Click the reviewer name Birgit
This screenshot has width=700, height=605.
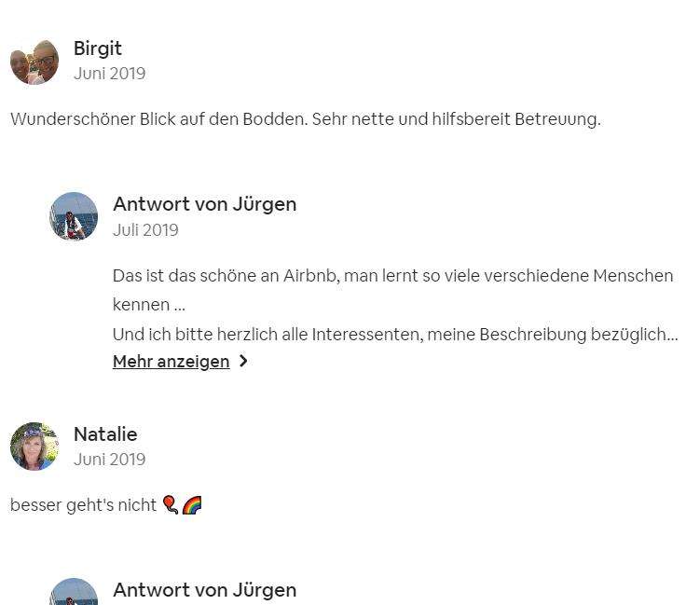[x=97, y=48]
